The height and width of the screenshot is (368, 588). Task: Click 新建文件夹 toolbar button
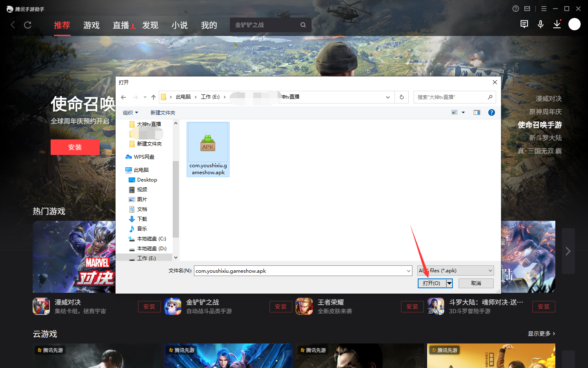pyautogui.click(x=163, y=112)
